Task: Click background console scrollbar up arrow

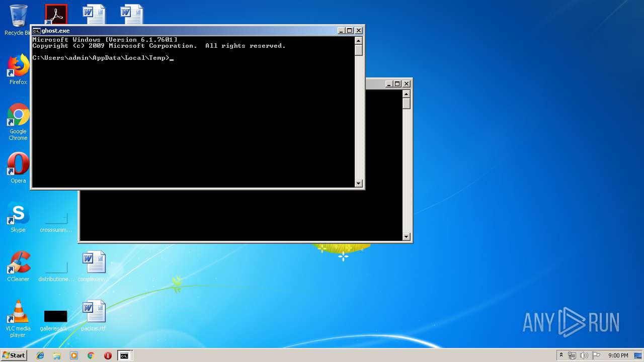Action: click(407, 94)
